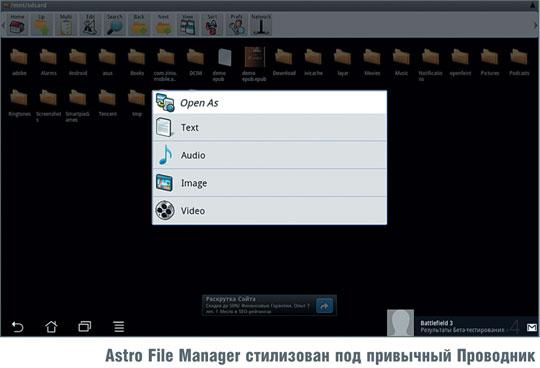Screen dimensions: 540x368
Task: Navigate Next using the toolbar folder icon
Action: [x=163, y=24]
